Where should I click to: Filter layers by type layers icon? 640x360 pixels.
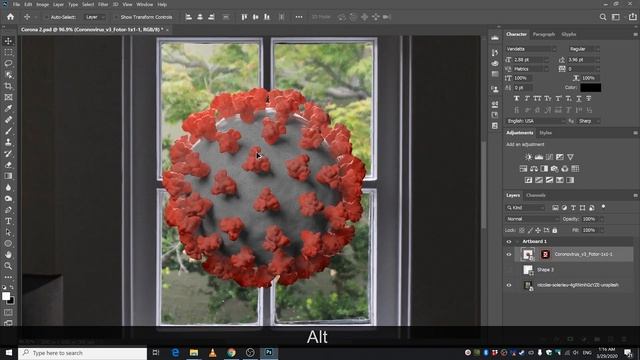click(x=573, y=208)
